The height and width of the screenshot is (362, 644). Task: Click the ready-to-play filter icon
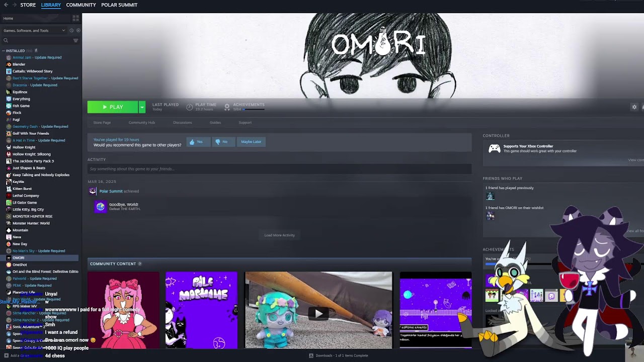tap(78, 30)
